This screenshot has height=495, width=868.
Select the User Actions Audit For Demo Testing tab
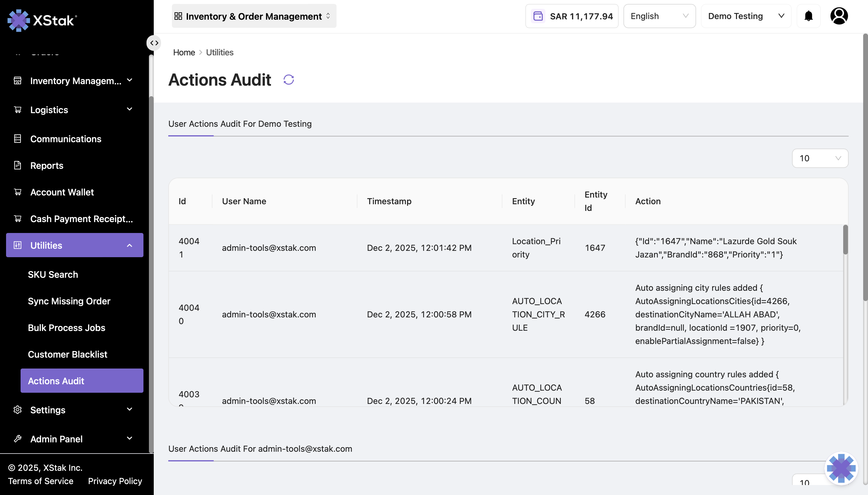coord(240,124)
